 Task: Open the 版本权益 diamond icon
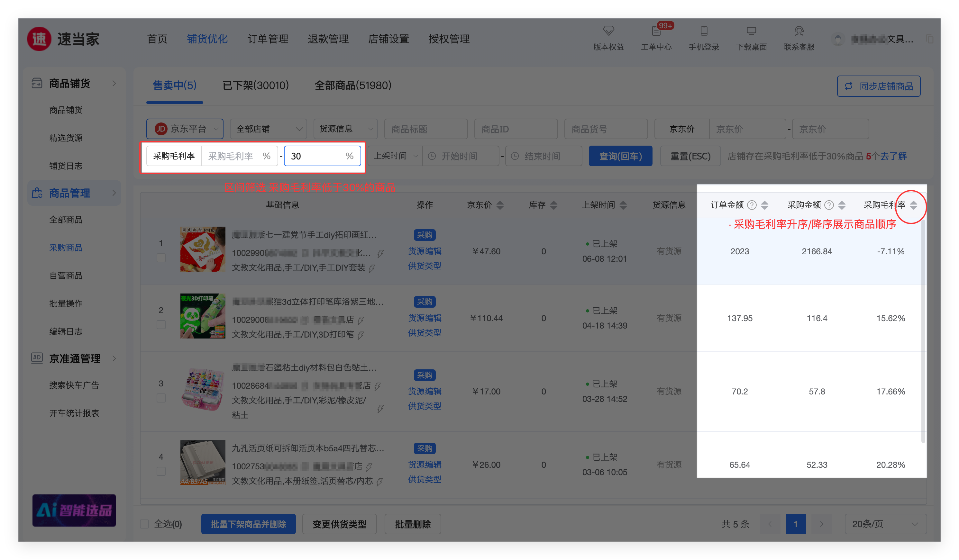coord(608,31)
